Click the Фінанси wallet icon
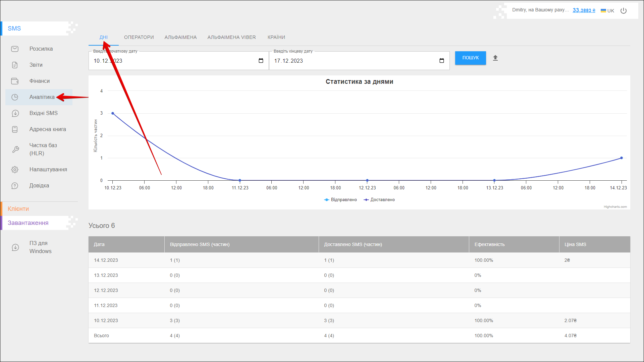This screenshot has height=362, width=644. click(x=15, y=81)
